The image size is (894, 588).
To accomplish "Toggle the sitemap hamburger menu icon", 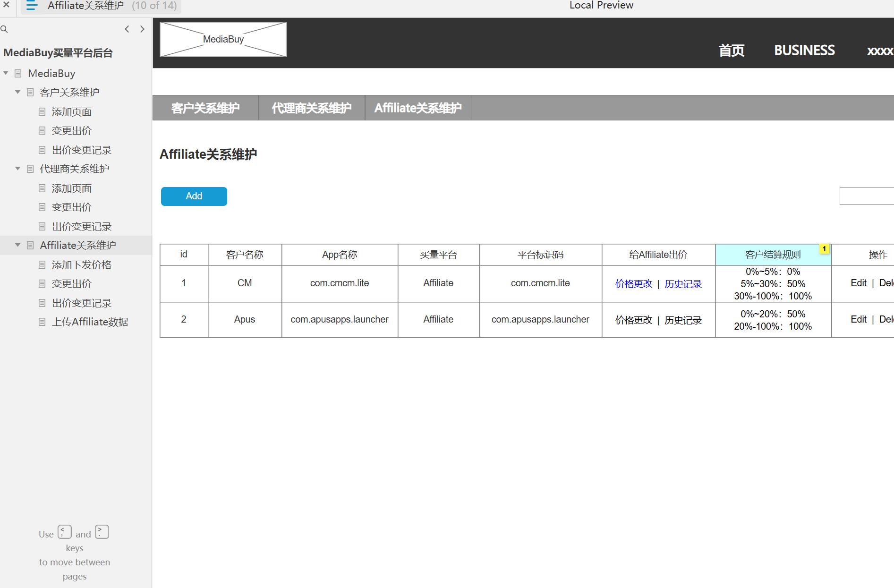I will [x=32, y=6].
